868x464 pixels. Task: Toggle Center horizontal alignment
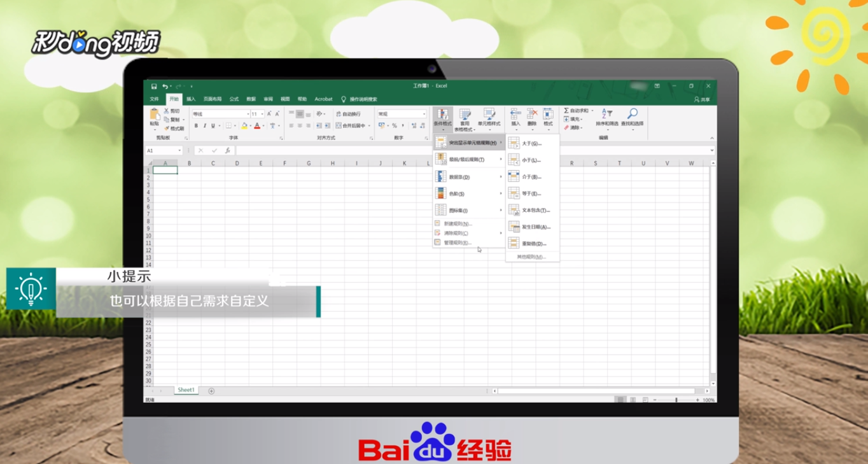[x=300, y=126]
